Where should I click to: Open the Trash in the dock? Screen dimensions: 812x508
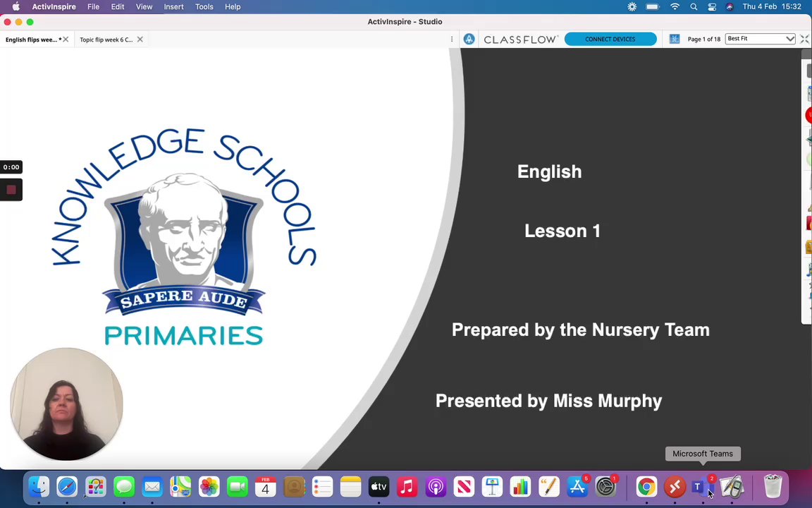coord(773,487)
